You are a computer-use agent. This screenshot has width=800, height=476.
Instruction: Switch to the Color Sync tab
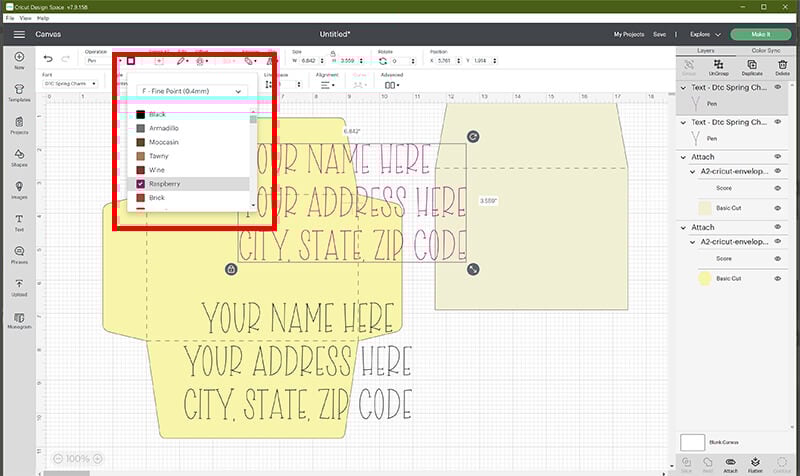tap(765, 51)
